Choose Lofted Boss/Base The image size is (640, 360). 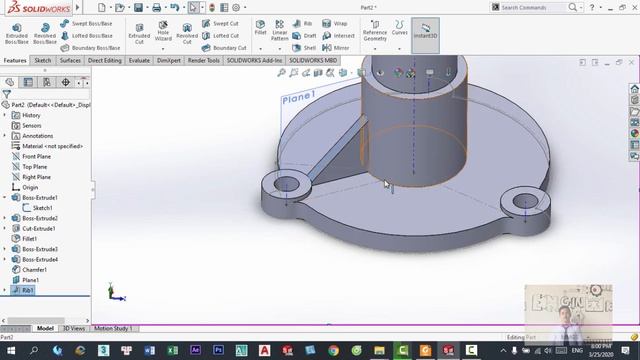pos(87,36)
